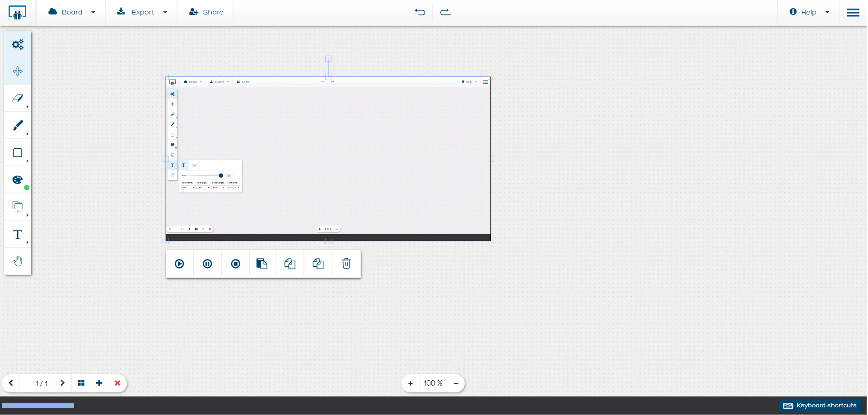The height and width of the screenshot is (415, 868).
Task: Open the hamburger main menu
Action: [x=853, y=12]
